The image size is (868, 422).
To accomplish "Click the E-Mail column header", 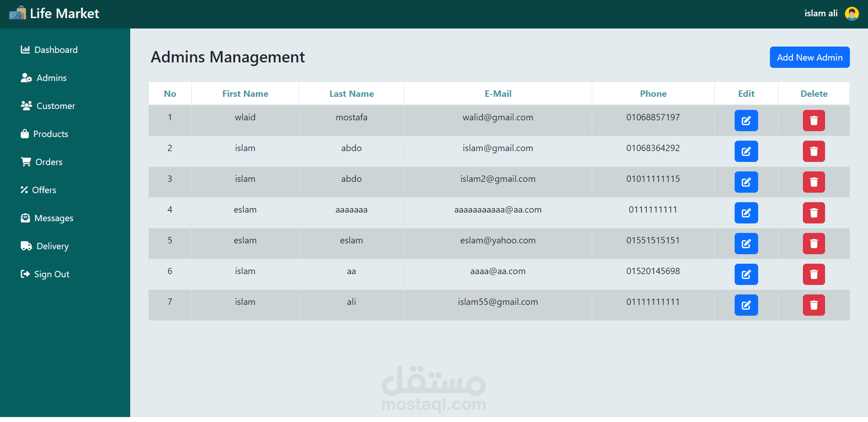I will (498, 94).
